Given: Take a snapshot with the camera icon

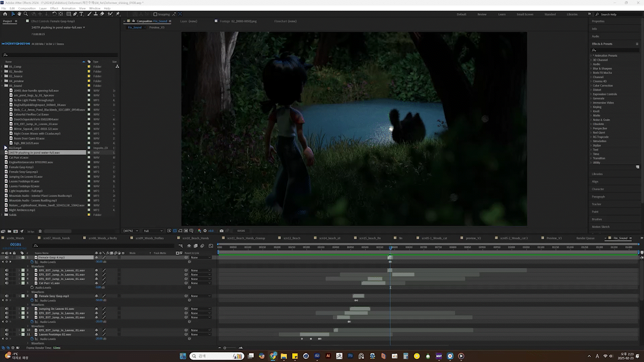Looking at the screenshot, I should click(221, 231).
